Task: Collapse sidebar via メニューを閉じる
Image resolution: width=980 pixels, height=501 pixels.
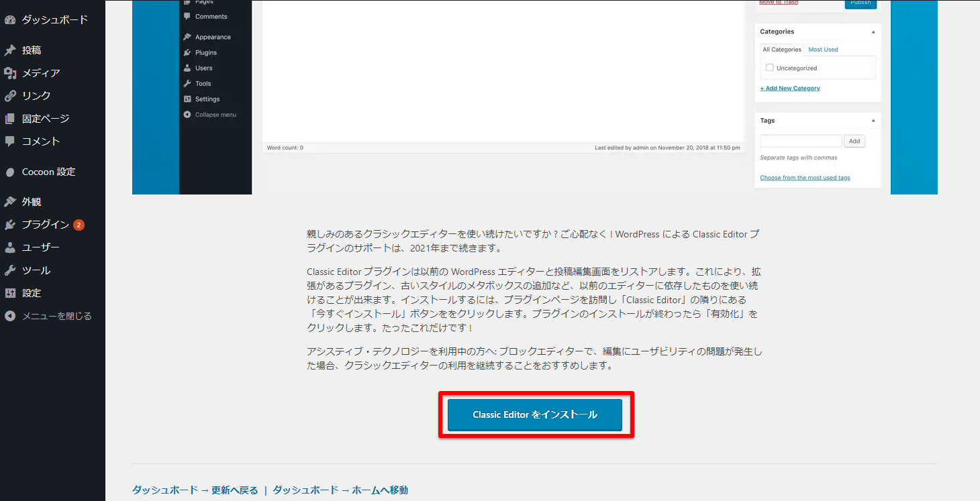Action: [x=57, y=316]
